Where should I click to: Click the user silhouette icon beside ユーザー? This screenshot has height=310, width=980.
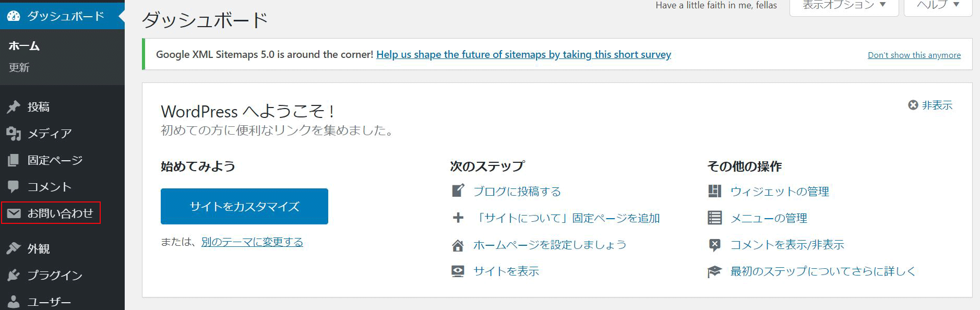(14, 302)
